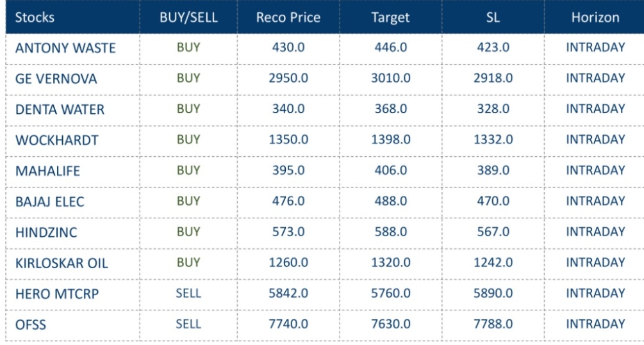
Task: Click the SELL label for HERO MTCRP
Action: pos(188,294)
